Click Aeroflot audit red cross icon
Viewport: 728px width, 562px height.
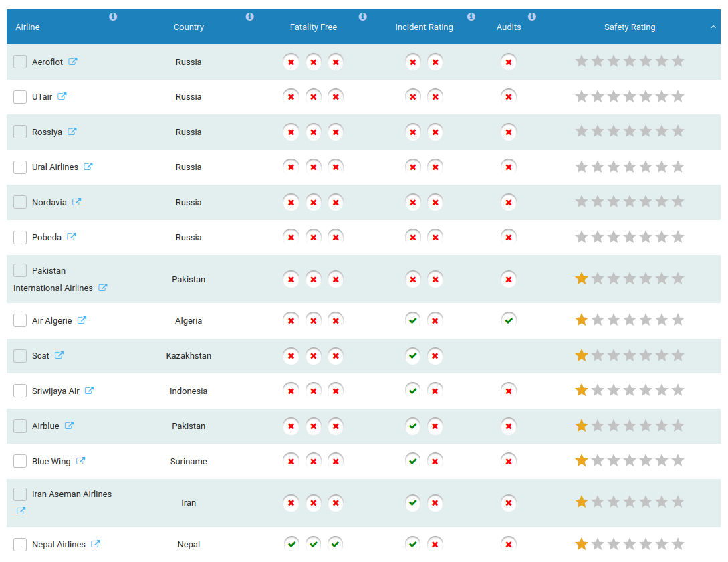pyautogui.click(x=509, y=62)
